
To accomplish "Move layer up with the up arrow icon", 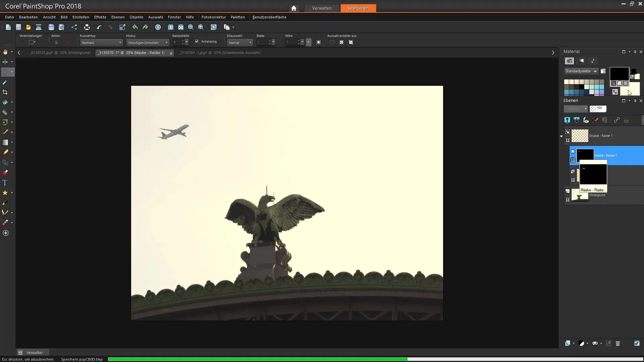I will 567,120.
